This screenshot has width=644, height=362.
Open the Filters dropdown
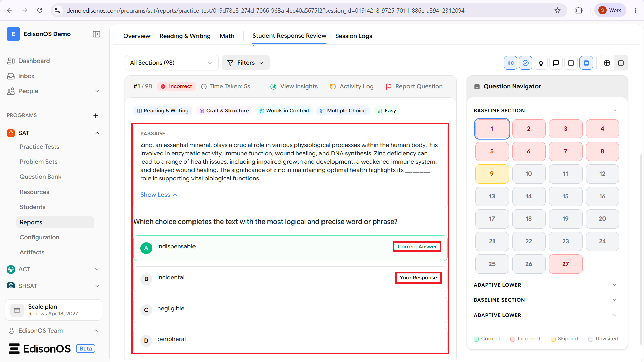pos(246,63)
